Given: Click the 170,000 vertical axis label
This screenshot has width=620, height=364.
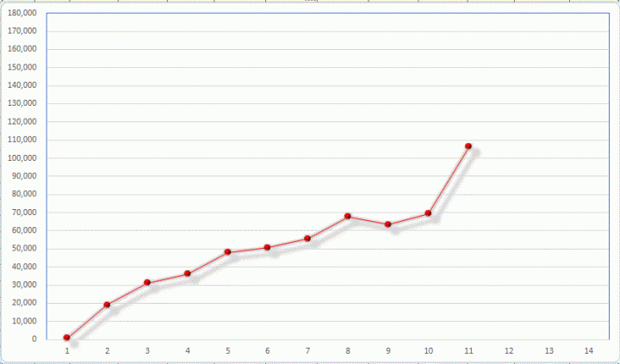Looking at the screenshot, I should coord(22,31).
